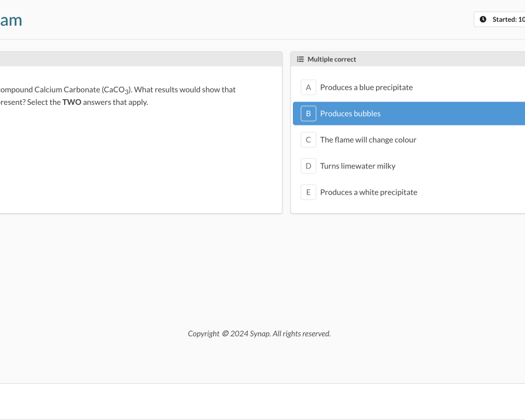Click the grey question panel header bar
525x420 pixels.
(139, 59)
